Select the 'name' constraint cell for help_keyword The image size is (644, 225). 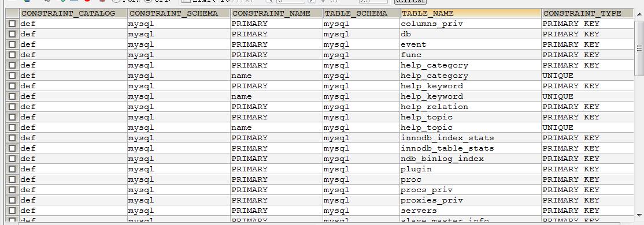point(276,96)
